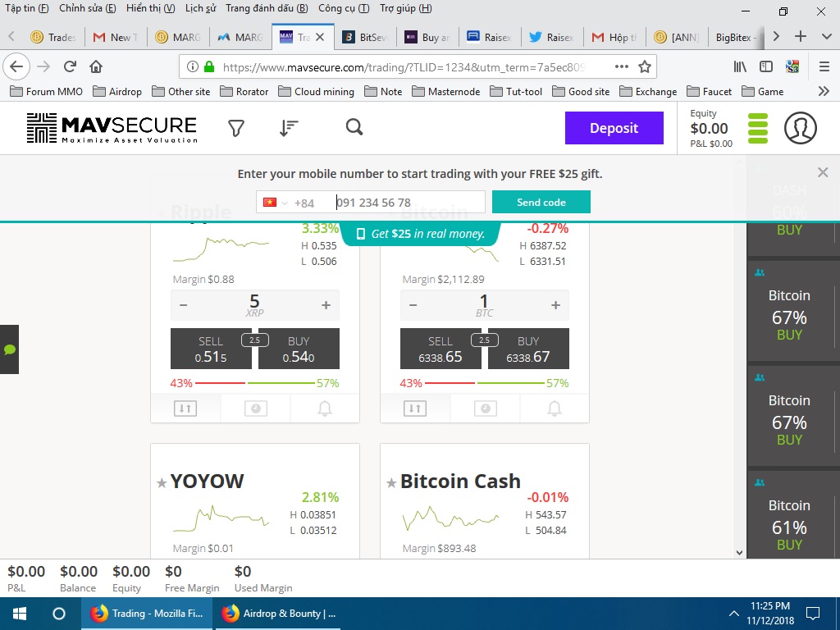Show more bookmarks overflow chevron

[824, 91]
